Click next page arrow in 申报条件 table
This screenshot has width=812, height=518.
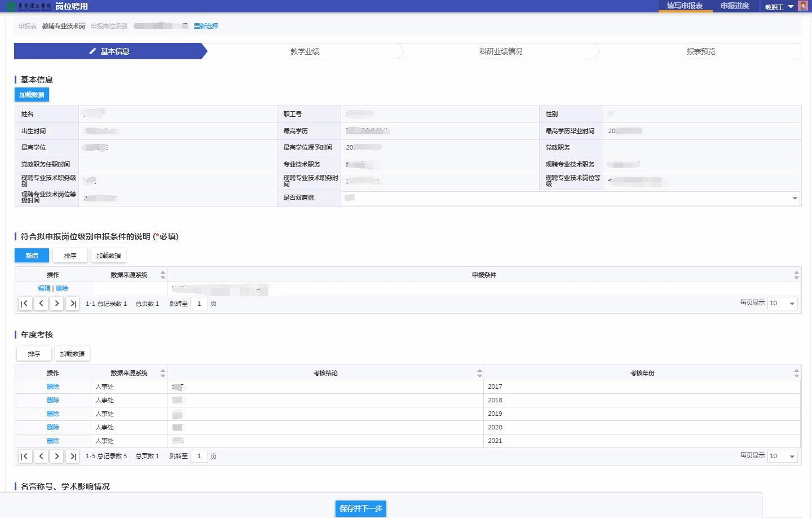(56, 304)
